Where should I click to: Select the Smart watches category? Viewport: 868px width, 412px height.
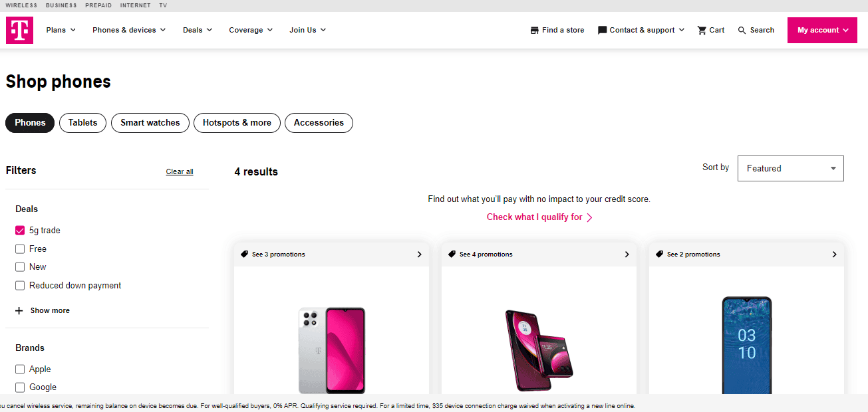tap(150, 123)
